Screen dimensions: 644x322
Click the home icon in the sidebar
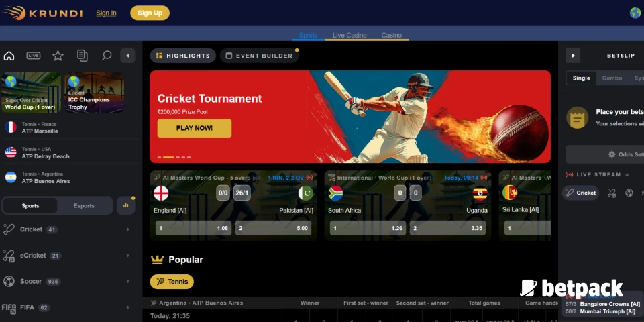coord(9,56)
